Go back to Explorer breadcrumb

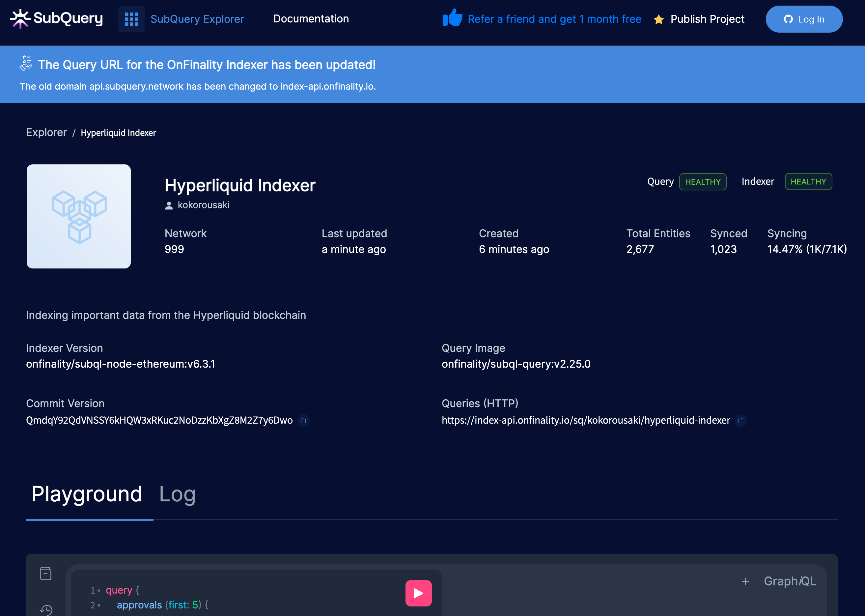(46, 132)
